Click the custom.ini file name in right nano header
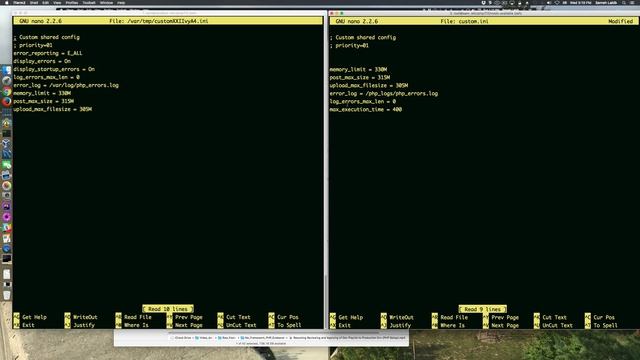Image resolution: width=640 pixels, height=360 pixels. click(473, 21)
